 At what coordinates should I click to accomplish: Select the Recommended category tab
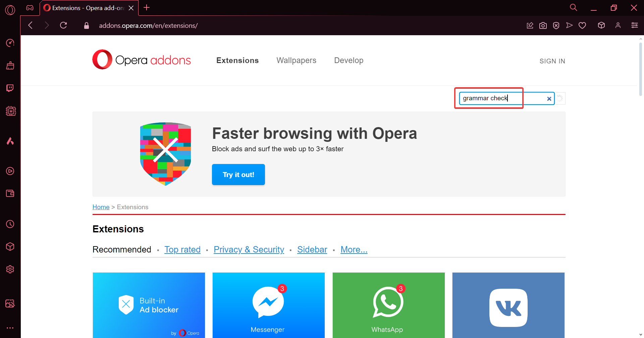(x=122, y=249)
